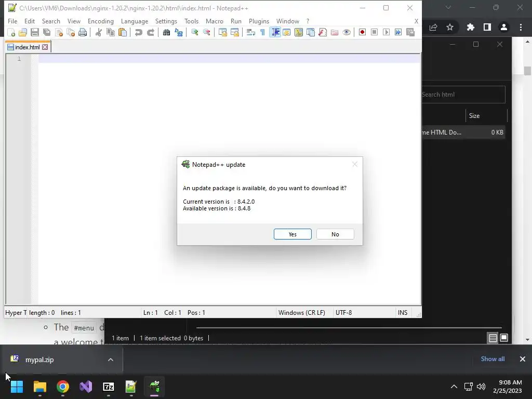Toggle INS mode in the status bar
Screen dimensions: 532x399
point(403,312)
